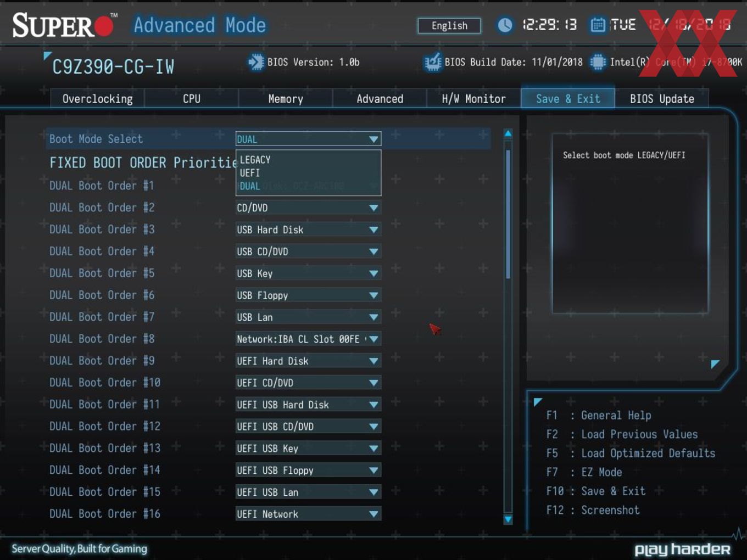The width and height of the screenshot is (747, 560).
Task: Open the UEFI USB Key dropdown
Action: [308, 449]
